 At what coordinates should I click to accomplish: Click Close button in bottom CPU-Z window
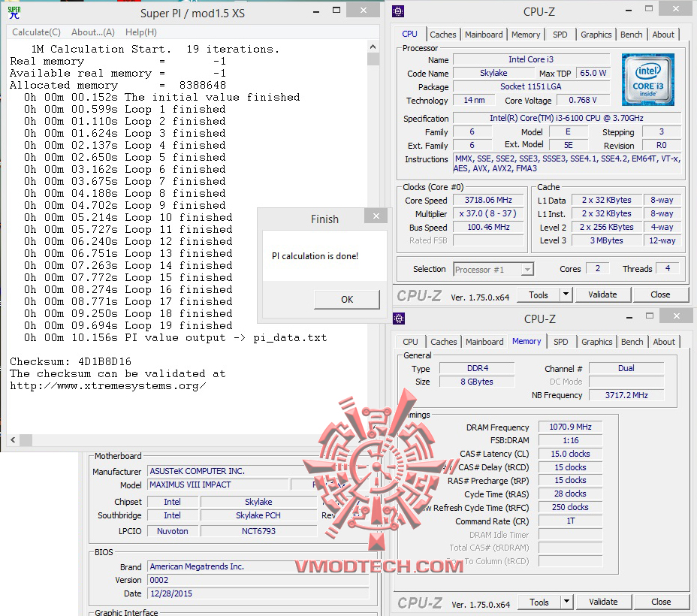click(662, 602)
